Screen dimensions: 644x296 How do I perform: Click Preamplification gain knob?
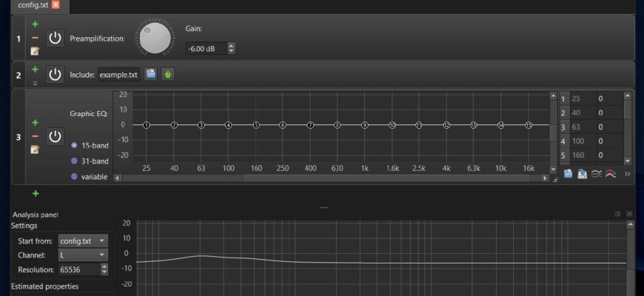(155, 38)
